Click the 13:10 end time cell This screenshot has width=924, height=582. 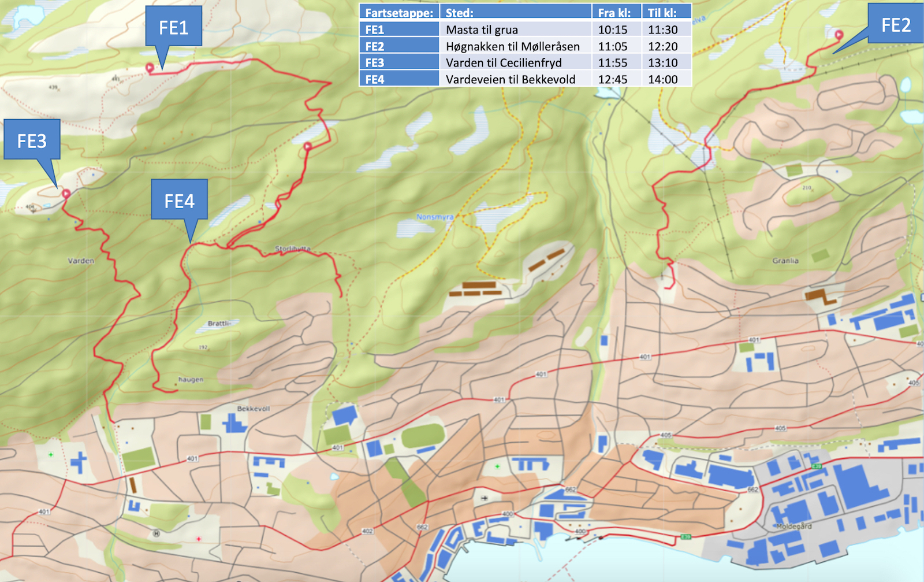[x=666, y=62]
